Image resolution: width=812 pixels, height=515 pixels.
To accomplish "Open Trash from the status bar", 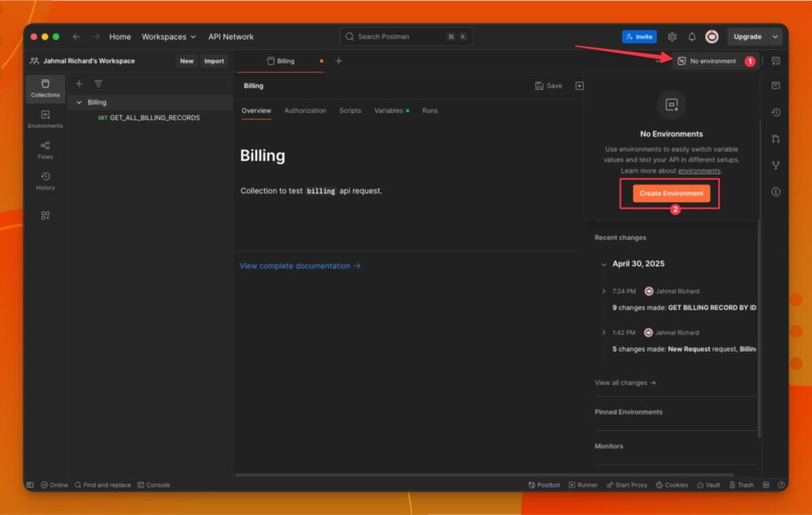I will click(x=741, y=485).
